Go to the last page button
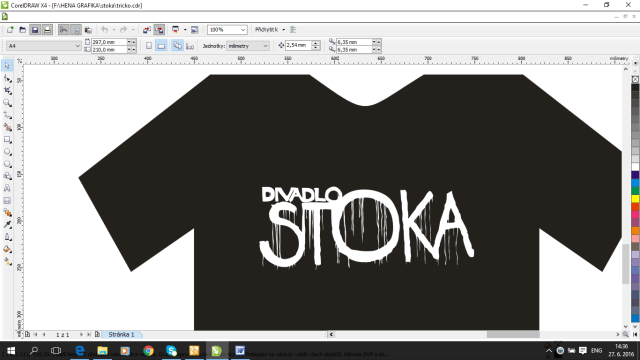The height and width of the screenshot is (360, 640). pyautogui.click(x=89, y=334)
